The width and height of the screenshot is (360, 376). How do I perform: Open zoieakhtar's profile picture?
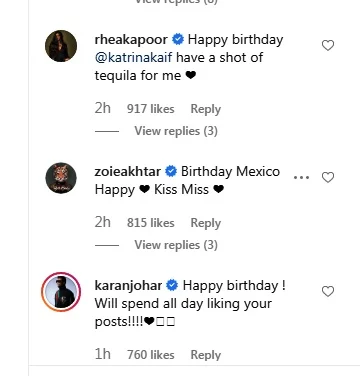click(61, 178)
